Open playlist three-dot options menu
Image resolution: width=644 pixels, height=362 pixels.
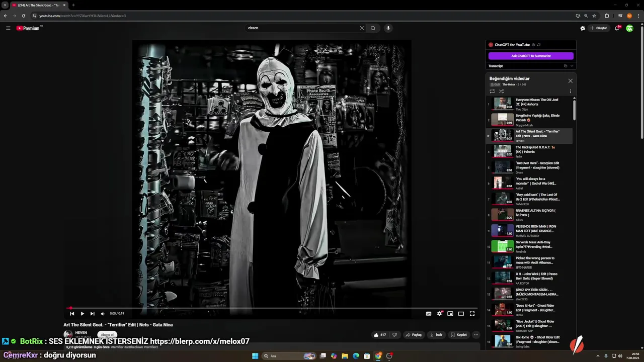[x=570, y=91]
